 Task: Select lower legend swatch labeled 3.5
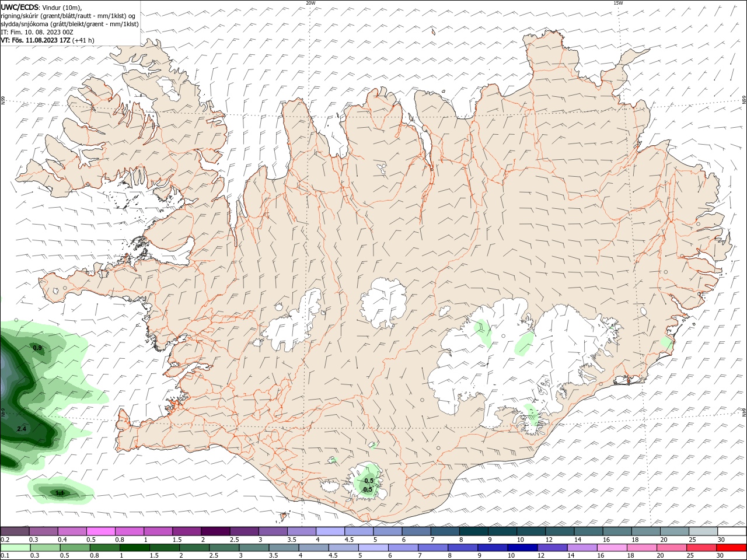283,548
